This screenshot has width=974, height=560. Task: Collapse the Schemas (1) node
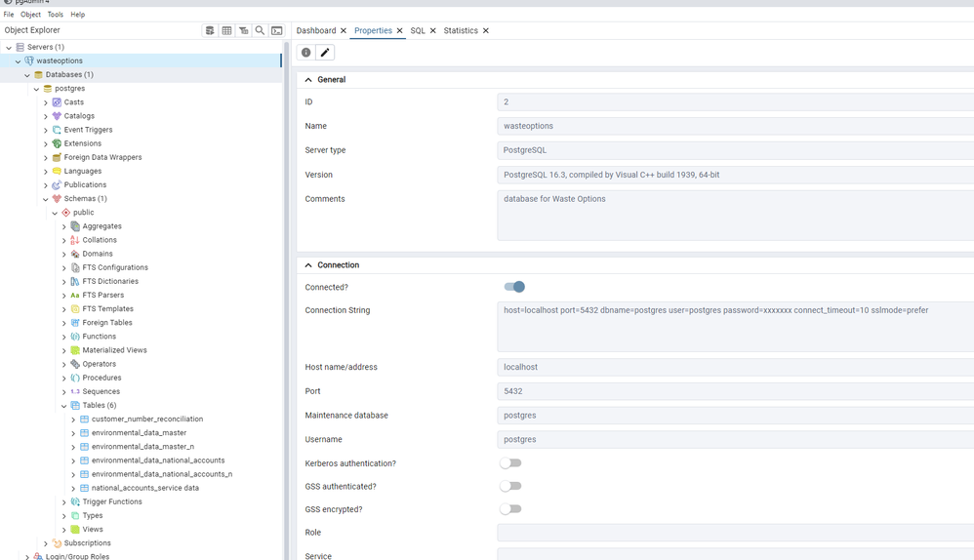coord(46,199)
